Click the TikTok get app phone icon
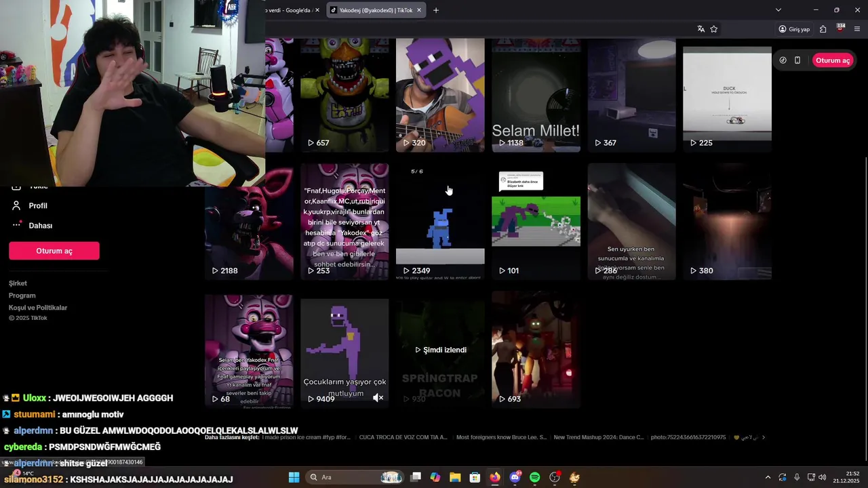This screenshot has width=868, height=488. tap(797, 60)
